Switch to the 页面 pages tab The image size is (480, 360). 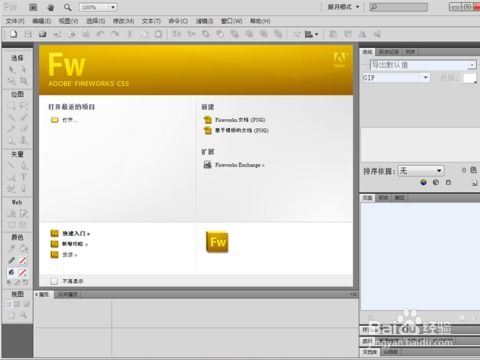367,198
